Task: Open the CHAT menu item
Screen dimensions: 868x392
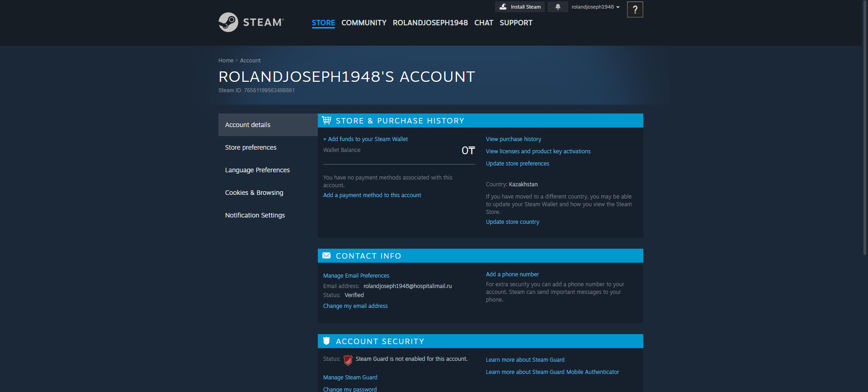Action: pos(484,23)
